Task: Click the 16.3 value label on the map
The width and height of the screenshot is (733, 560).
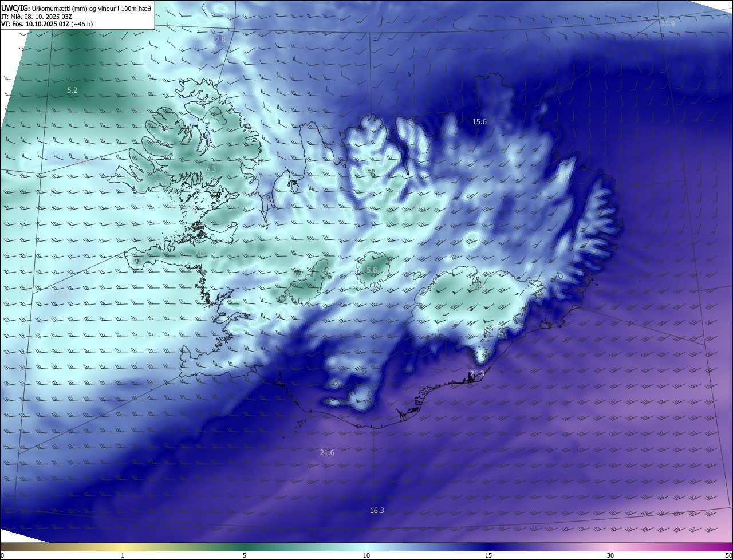Action: [377, 510]
